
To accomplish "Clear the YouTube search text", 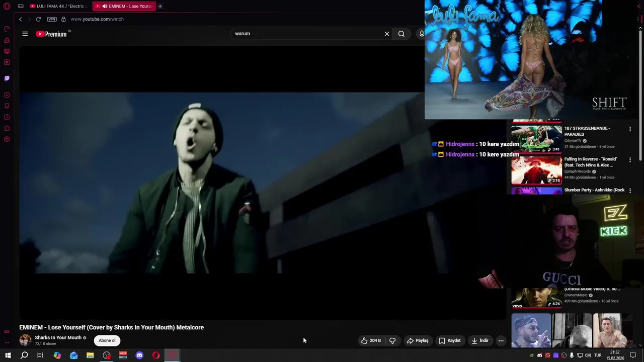I will [387, 34].
